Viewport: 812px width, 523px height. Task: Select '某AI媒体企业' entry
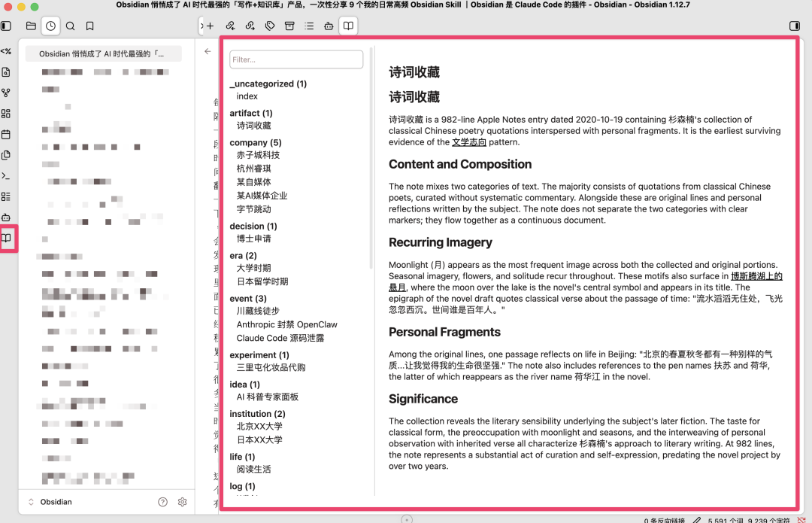[262, 196]
